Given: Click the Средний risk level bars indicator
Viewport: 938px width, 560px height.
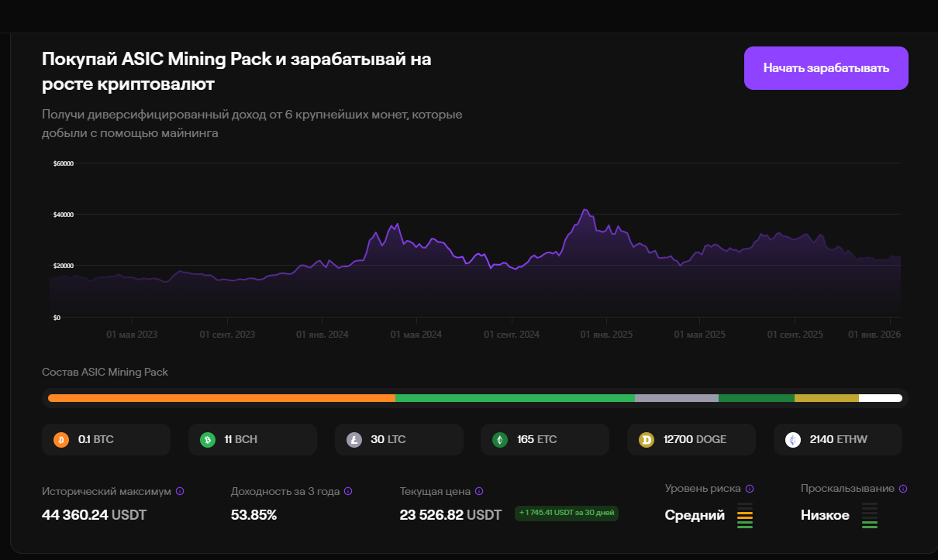Looking at the screenshot, I should point(745,516).
